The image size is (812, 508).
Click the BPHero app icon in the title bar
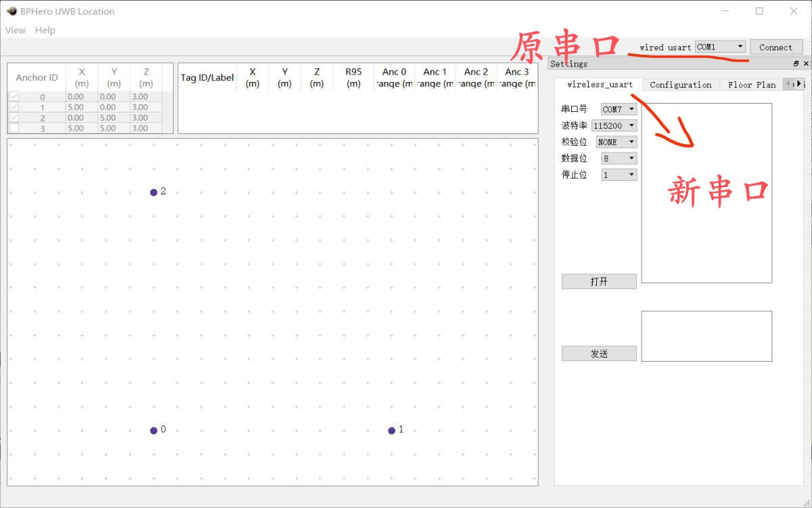coord(12,12)
